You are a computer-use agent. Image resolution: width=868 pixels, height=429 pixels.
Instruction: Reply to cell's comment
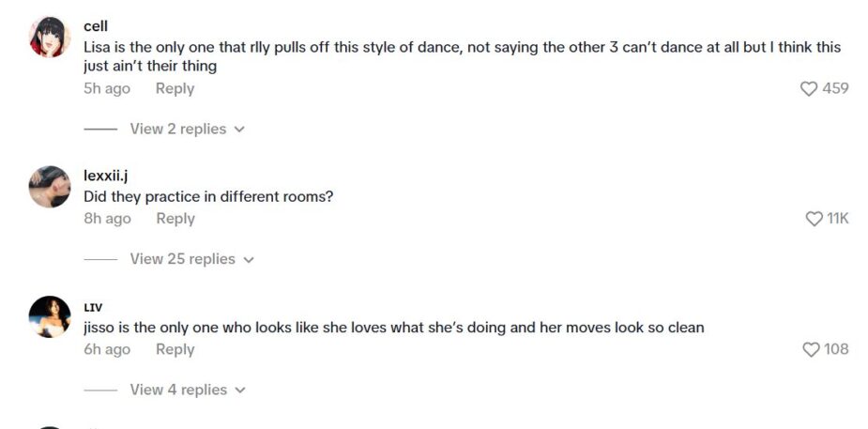tap(175, 88)
